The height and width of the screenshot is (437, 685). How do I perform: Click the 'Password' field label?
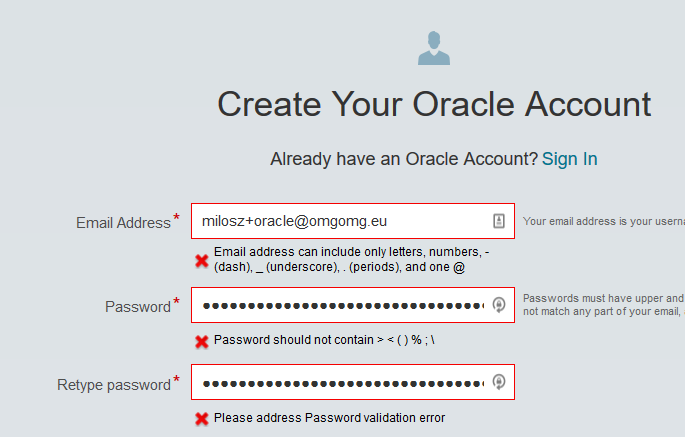pos(138,307)
